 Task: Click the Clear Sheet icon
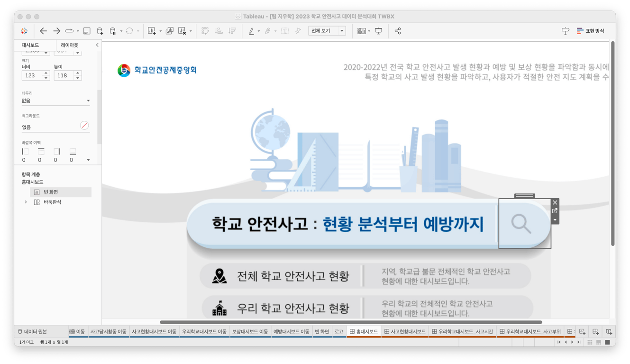point(182,31)
